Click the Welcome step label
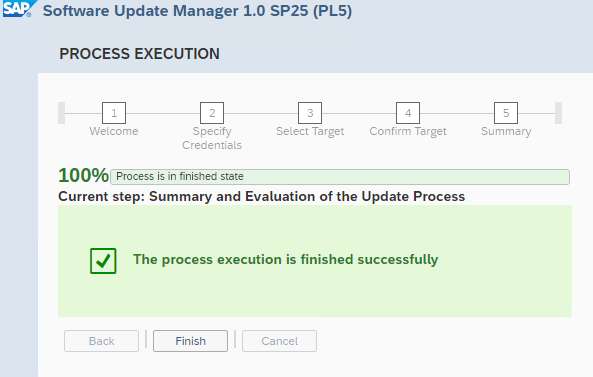Viewport: 593px width, 377px height. click(x=114, y=131)
